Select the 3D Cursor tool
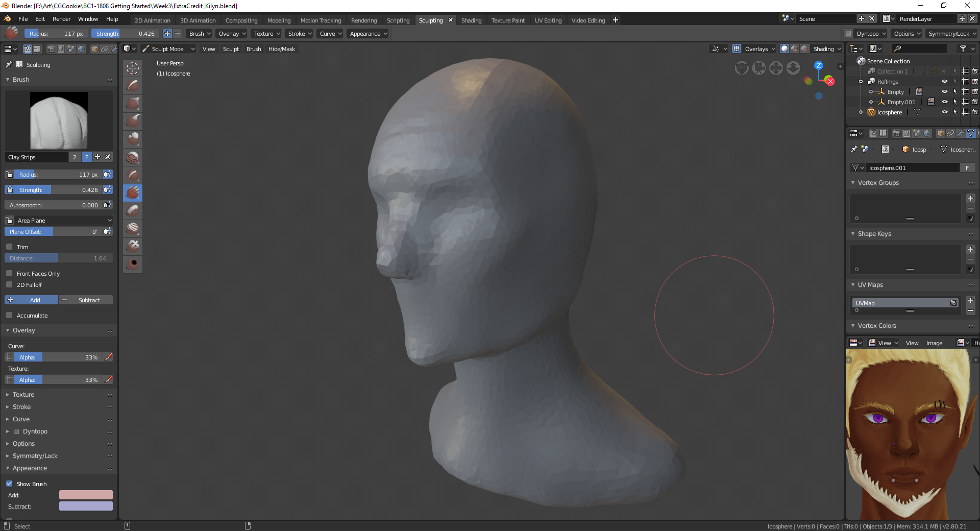Screen dimensions: 980x531 pos(133,68)
